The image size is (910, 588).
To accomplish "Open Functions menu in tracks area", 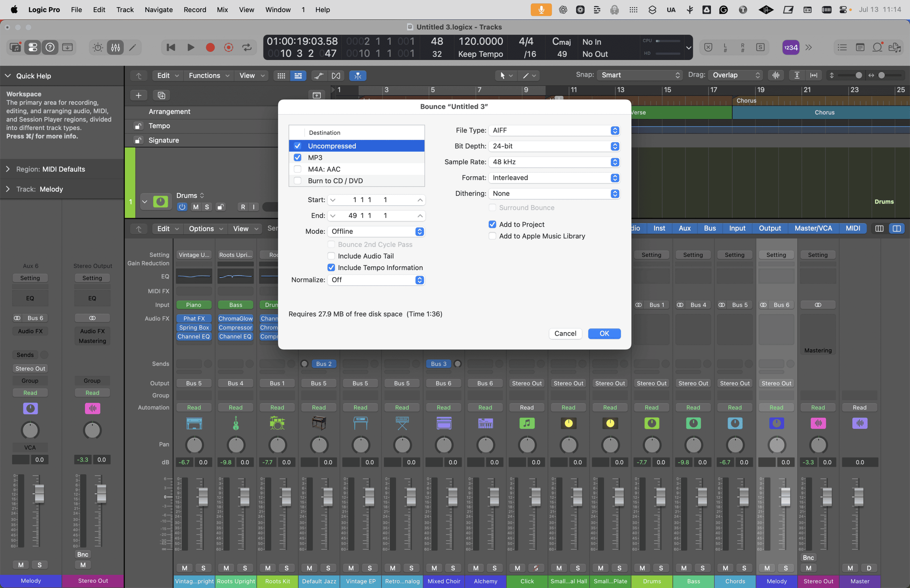I will pyautogui.click(x=209, y=76).
